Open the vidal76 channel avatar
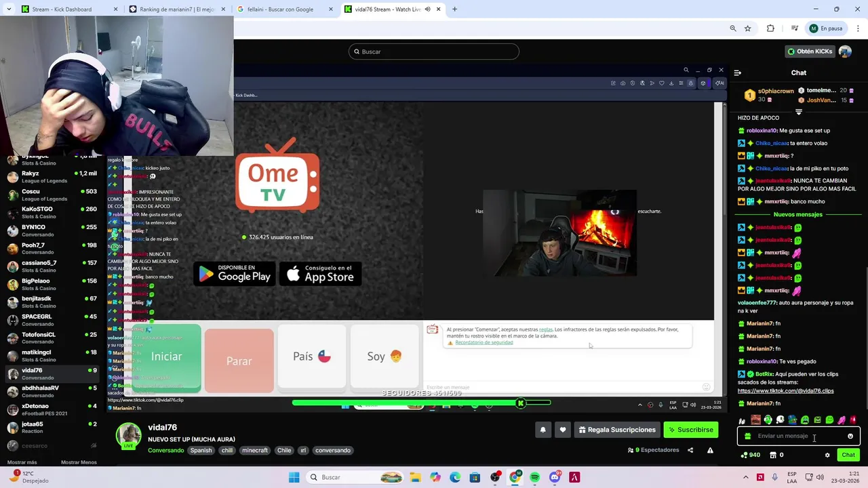Viewport: 868px width, 488px height. tap(129, 436)
